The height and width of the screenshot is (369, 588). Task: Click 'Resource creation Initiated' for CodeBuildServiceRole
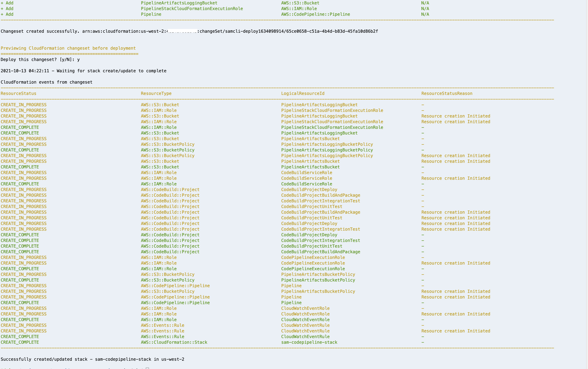pos(456,178)
